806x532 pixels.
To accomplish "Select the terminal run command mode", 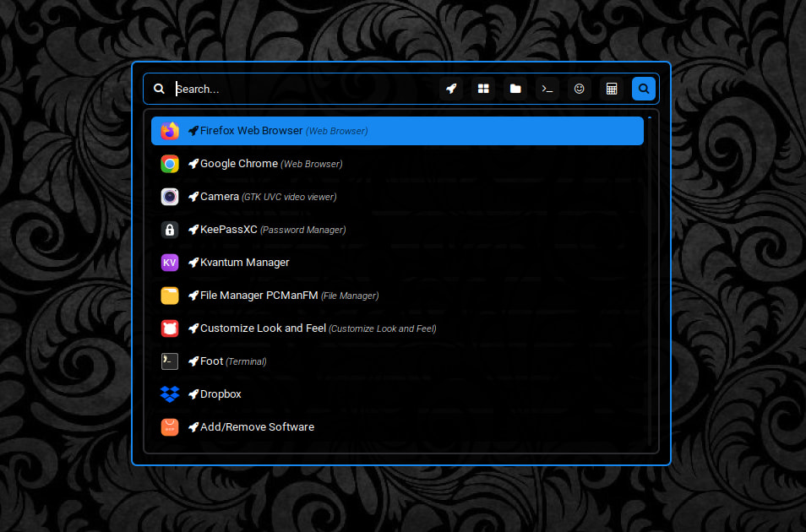I will tap(547, 89).
